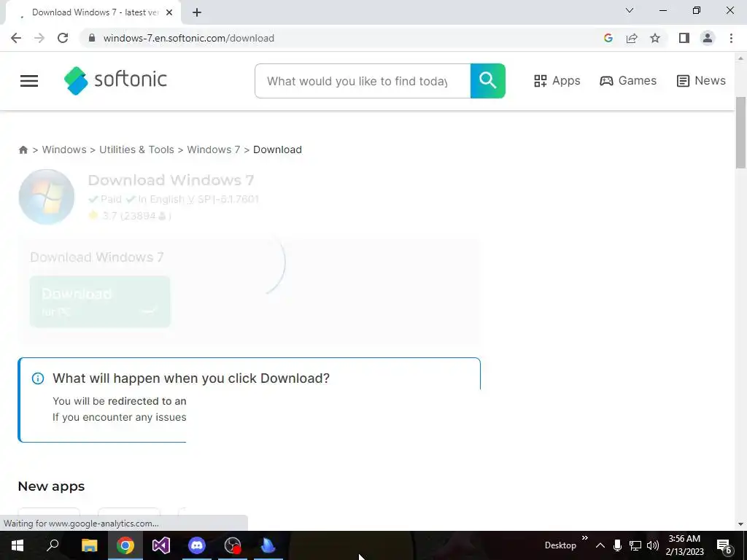
Task: Click the address bar URL
Action: click(x=189, y=38)
